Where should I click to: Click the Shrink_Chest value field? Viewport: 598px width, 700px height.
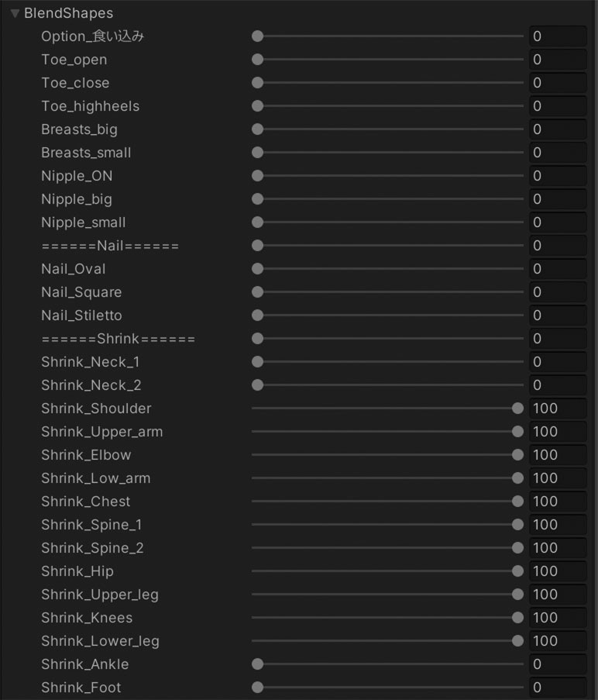pos(557,502)
